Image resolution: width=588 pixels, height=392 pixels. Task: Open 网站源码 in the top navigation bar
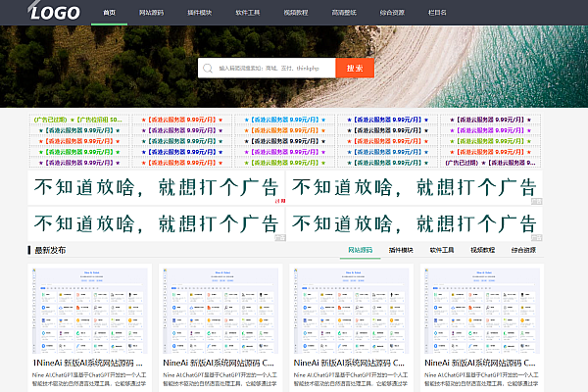coord(152,13)
